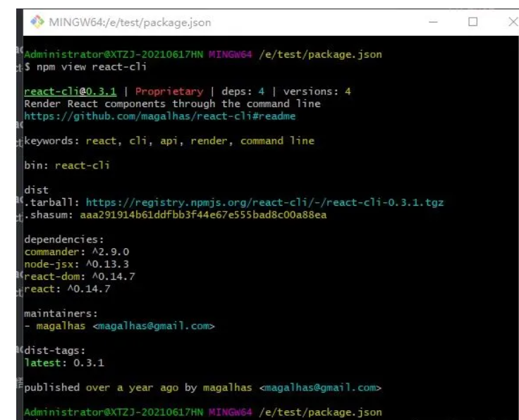519x420 pixels.
Task: Click the bottom prompt Administrator@XTZJ-20210617HN
Action: [x=114, y=412]
